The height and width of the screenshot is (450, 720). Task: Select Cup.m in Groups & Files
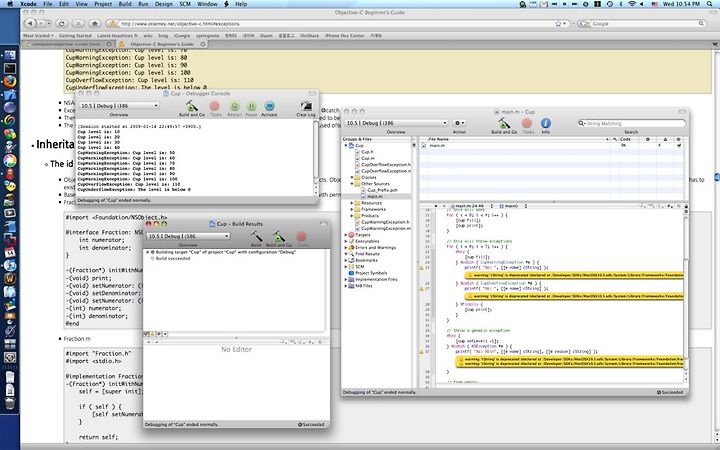click(367, 158)
